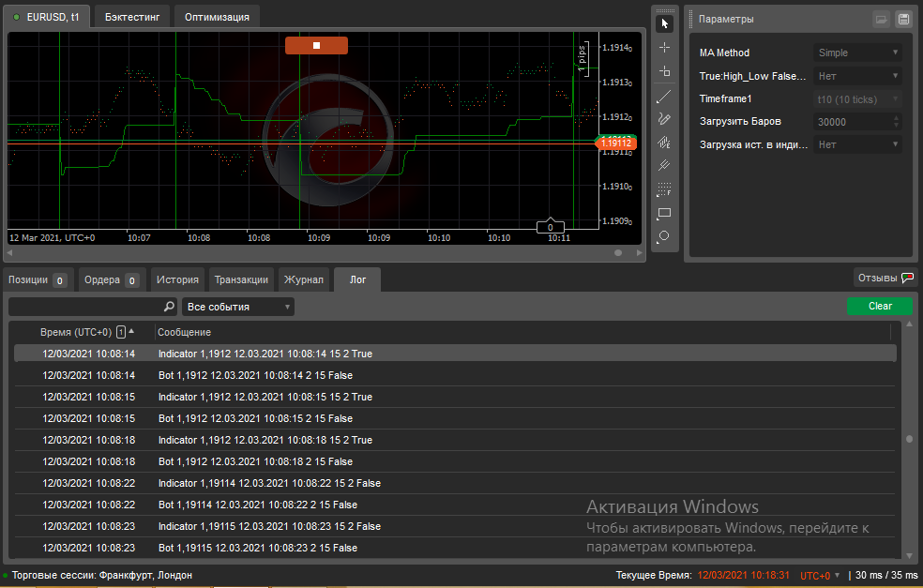Decrease Загрузить Баров value with down arrow
This screenshot has height=588, width=923.
(897, 126)
